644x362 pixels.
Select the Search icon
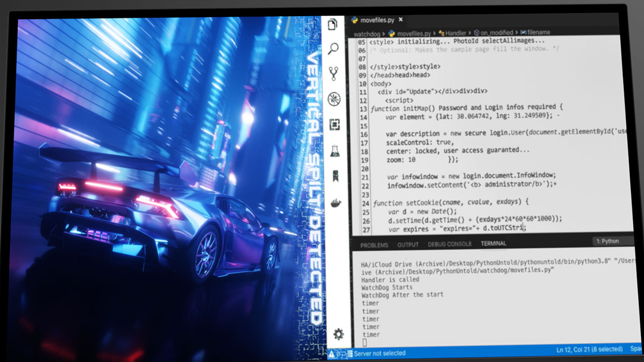332,48
